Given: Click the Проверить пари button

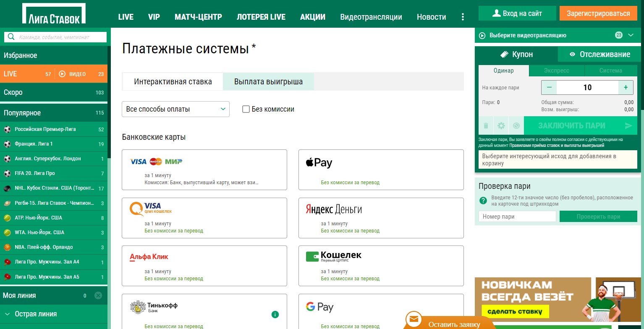Looking at the screenshot, I should [x=598, y=217].
